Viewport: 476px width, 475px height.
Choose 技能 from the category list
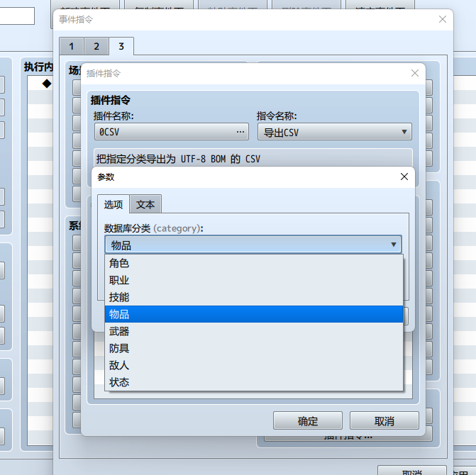pos(254,297)
